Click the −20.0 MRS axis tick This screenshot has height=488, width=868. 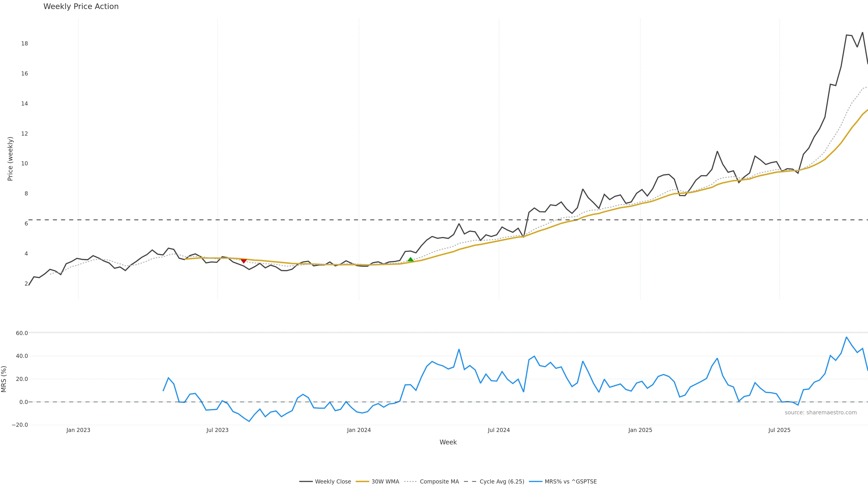20,425
